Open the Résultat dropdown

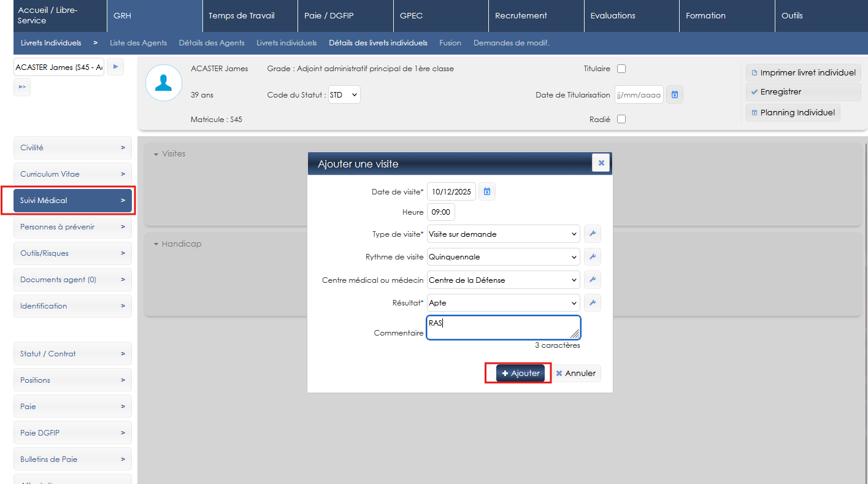pos(503,303)
